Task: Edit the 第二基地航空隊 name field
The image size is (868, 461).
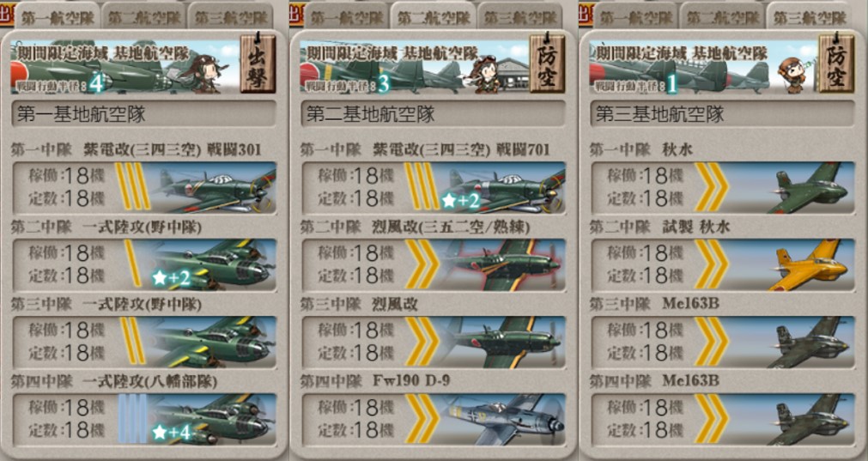Action: (x=433, y=114)
